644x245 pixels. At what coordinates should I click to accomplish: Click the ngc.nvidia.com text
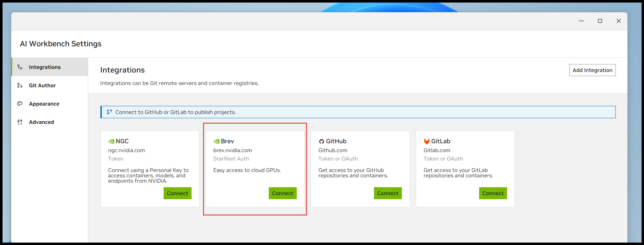[127, 150]
